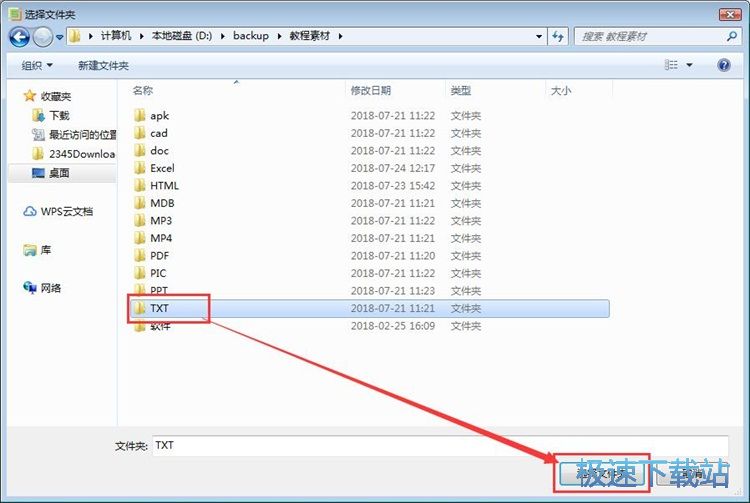Viewport: 750px width, 503px height.
Task: Click the 取消 cancel button
Action: [692, 474]
